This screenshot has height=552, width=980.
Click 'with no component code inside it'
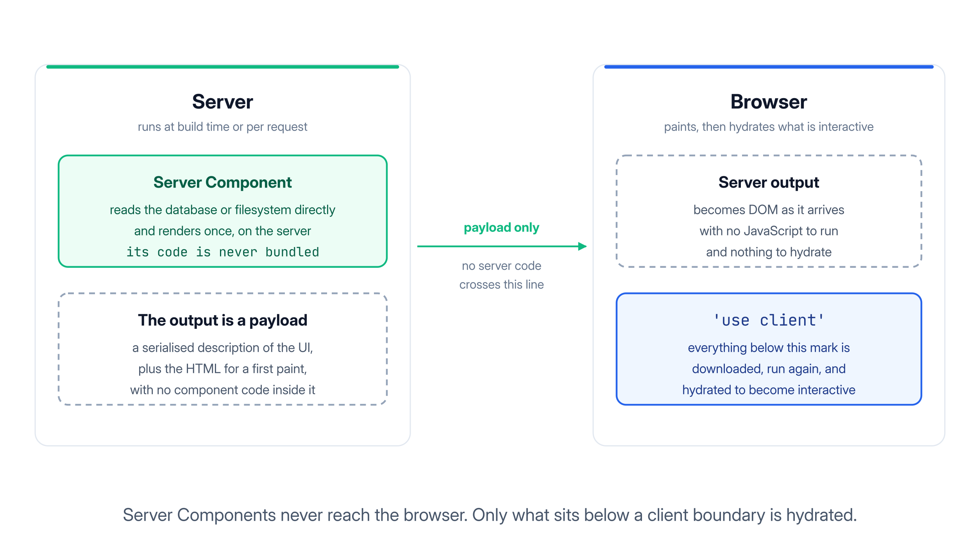tap(222, 390)
